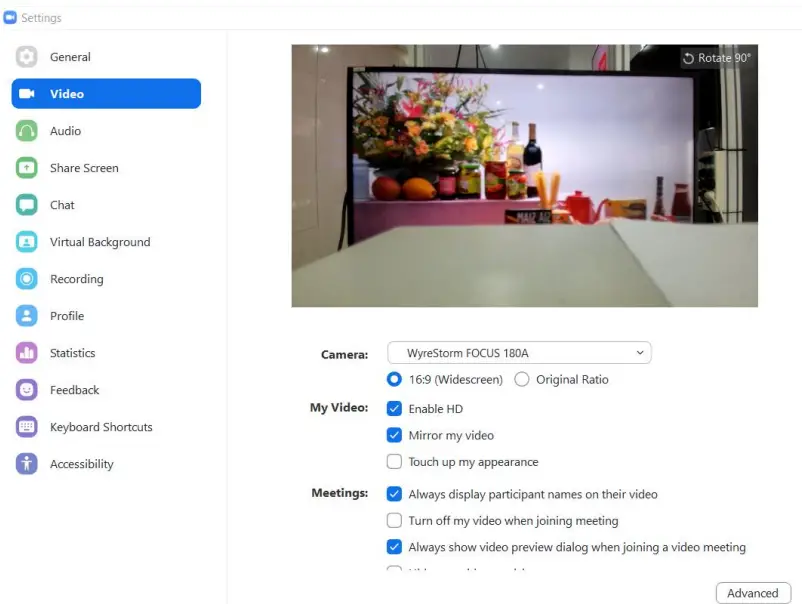Click the Meetings: label
802x604 pixels.
(x=340, y=493)
